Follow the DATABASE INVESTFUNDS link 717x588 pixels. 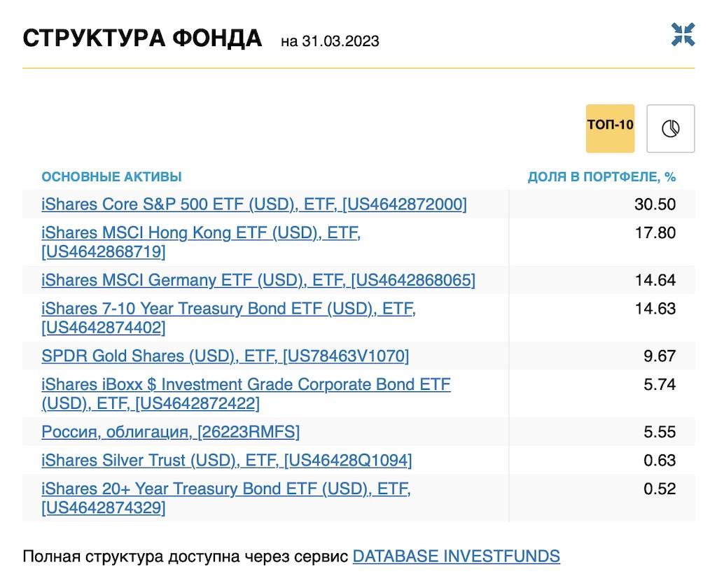(x=456, y=556)
